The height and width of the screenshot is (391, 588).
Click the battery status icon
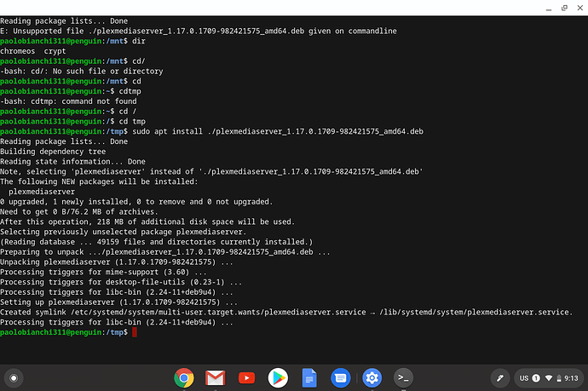pyautogui.click(x=559, y=378)
